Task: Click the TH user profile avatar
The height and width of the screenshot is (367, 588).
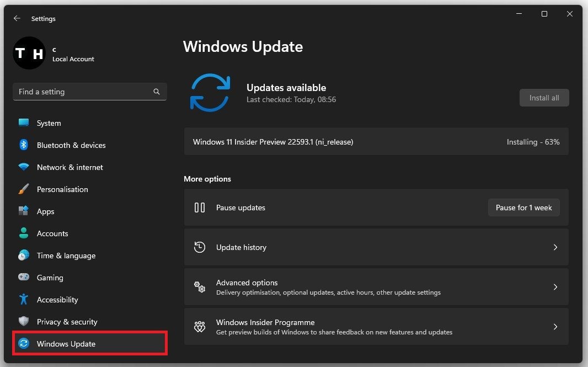Action: (x=29, y=53)
